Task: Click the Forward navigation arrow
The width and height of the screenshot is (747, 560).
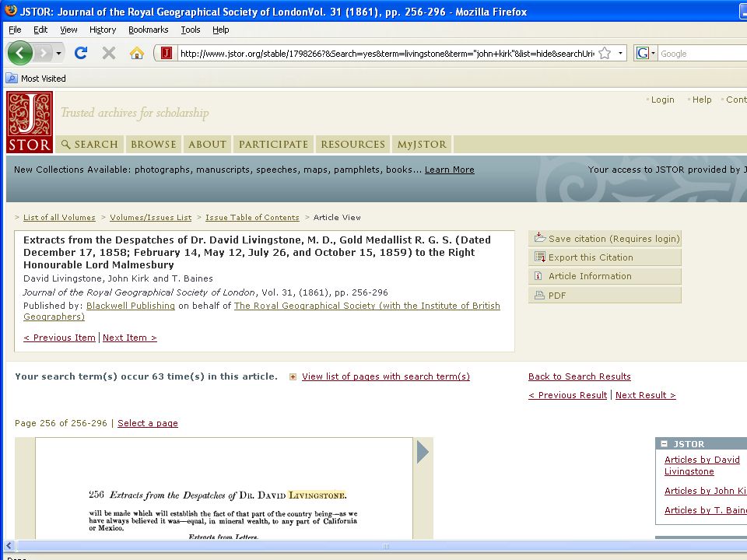Action: (x=43, y=53)
